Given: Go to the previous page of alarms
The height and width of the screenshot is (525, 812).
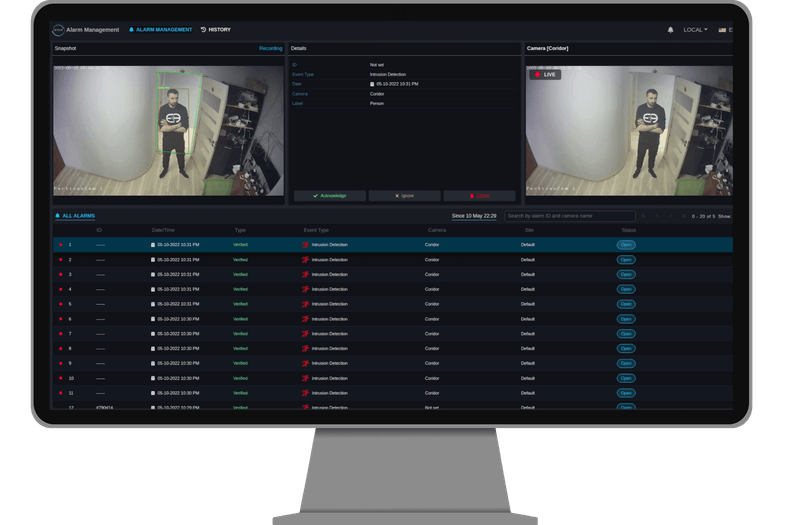Looking at the screenshot, I should click(x=657, y=216).
